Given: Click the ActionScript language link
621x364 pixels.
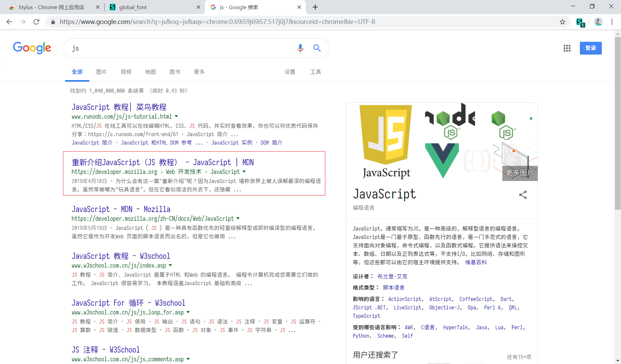Looking at the screenshot, I should (x=405, y=299).
